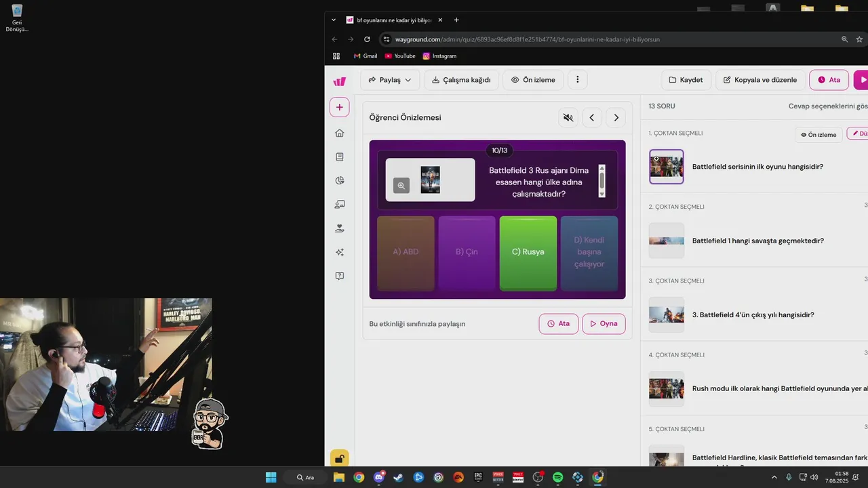The height and width of the screenshot is (488, 868).
Task: Open Steam from the taskbar
Action: 398,477
